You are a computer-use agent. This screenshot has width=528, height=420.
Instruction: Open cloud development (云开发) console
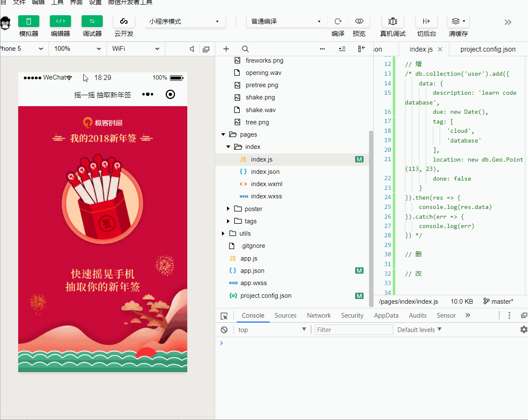click(124, 21)
